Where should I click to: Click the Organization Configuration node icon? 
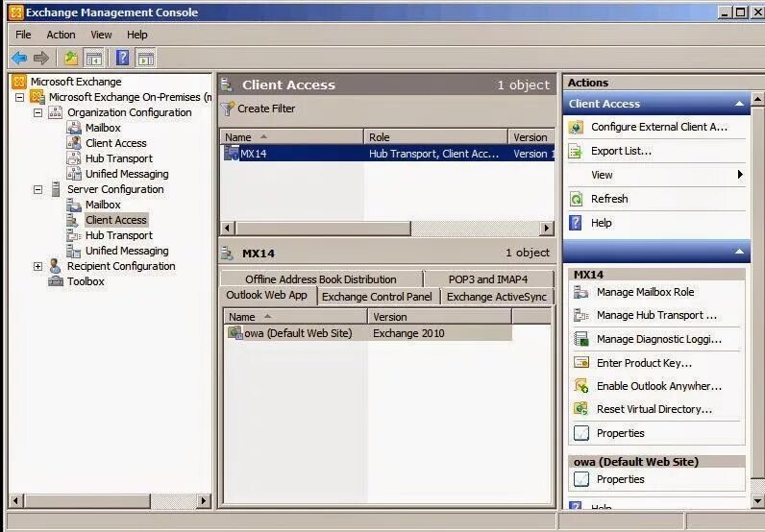[x=55, y=112]
